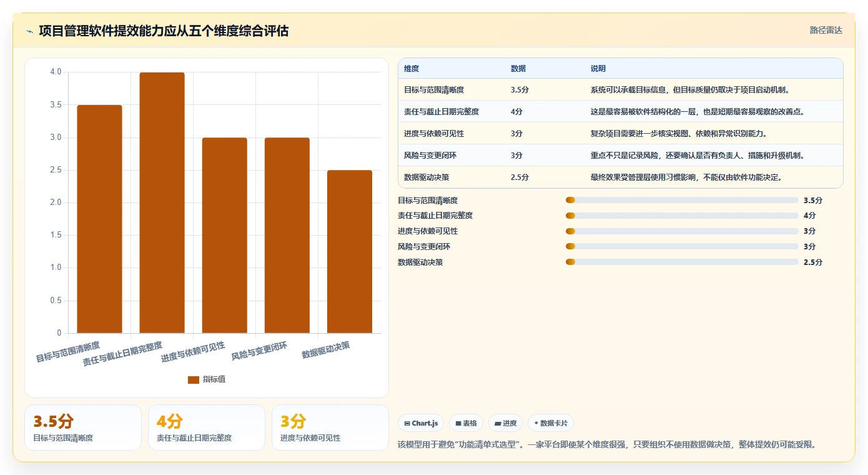Select the 目标与范围清晰度 bar in the chart
868x475 pixels.
[99, 219]
